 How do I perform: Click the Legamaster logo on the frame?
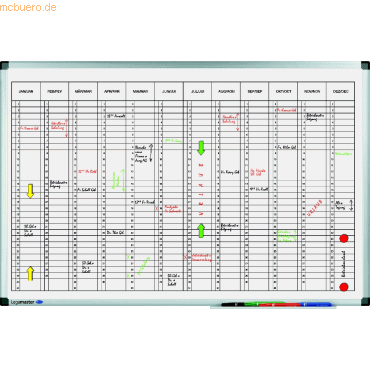pyautogui.click(x=27, y=302)
